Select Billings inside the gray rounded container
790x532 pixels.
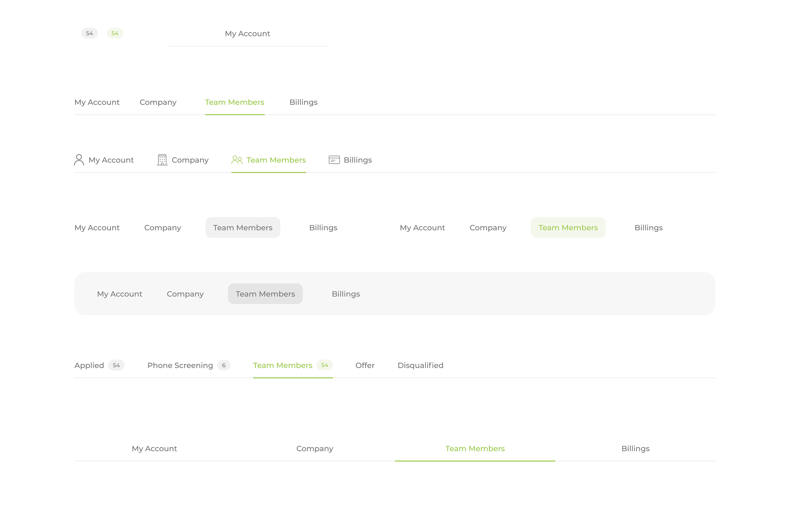click(346, 294)
